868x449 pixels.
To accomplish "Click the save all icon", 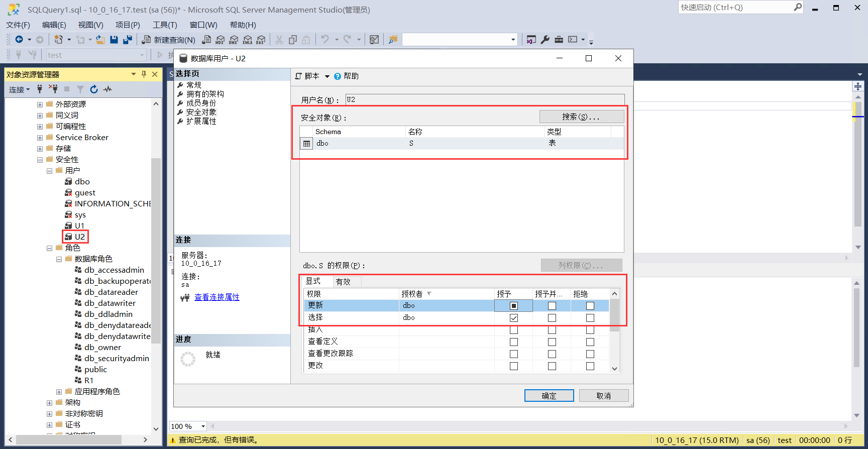I will point(128,39).
